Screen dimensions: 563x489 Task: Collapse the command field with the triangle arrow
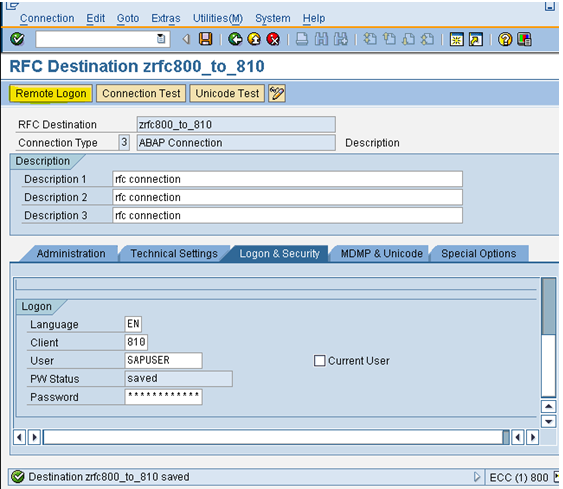[x=186, y=39]
